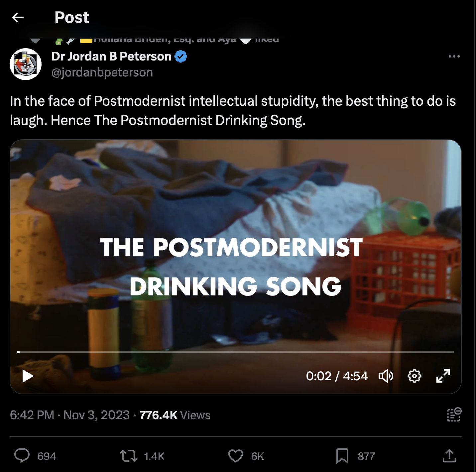
Task: Open the reader view icon beside Views
Action: tap(454, 415)
